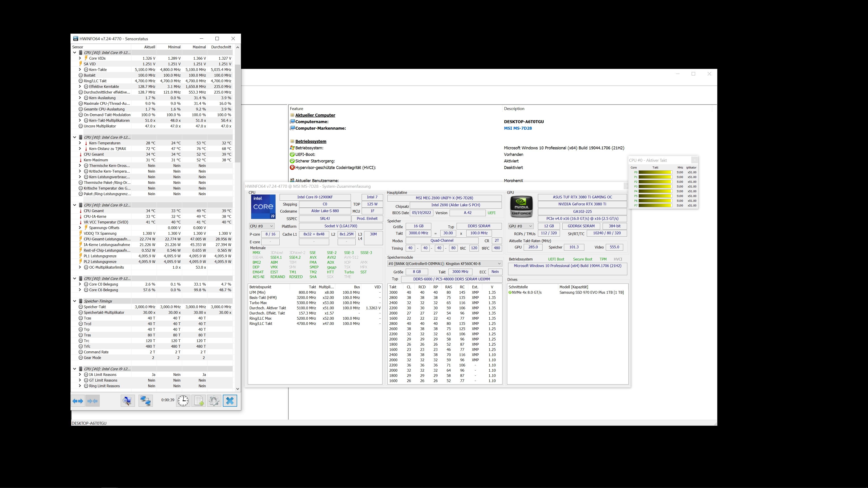This screenshot has height=488, width=868.
Task: Click the Aktueller Computer folder icon
Action: [292, 115]
